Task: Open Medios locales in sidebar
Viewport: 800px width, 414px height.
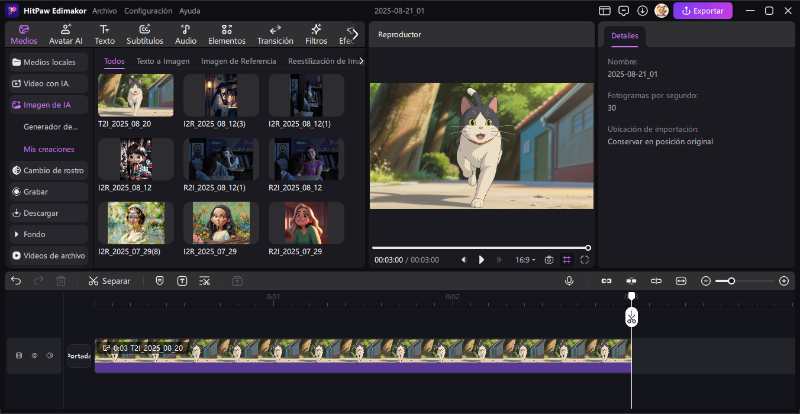Action: [x=49, y=62]
